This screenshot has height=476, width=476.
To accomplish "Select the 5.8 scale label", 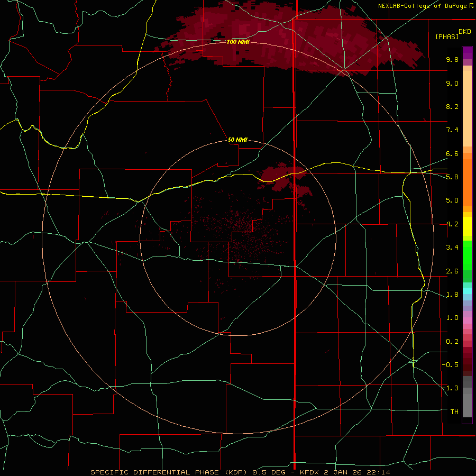I will click(452, 177).
